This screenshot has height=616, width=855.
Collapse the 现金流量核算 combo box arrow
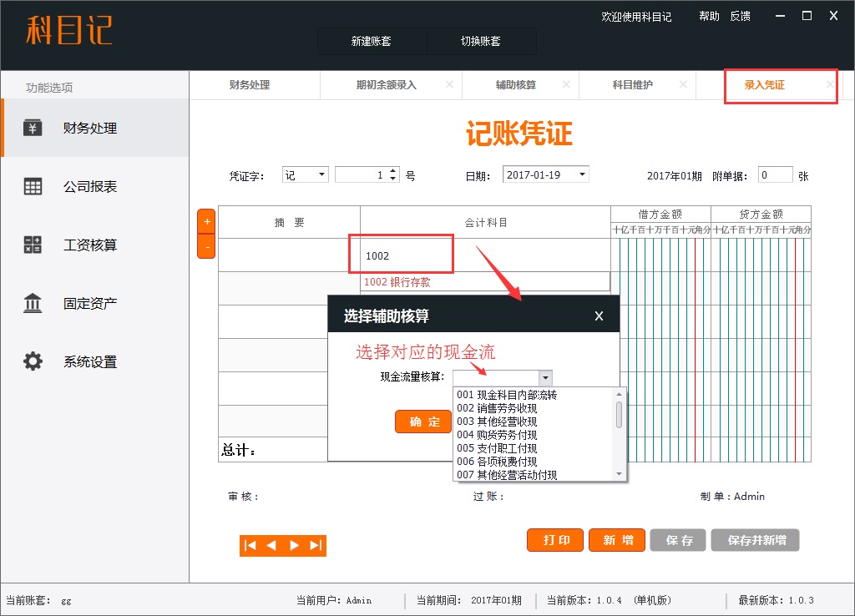coord(544,378)
